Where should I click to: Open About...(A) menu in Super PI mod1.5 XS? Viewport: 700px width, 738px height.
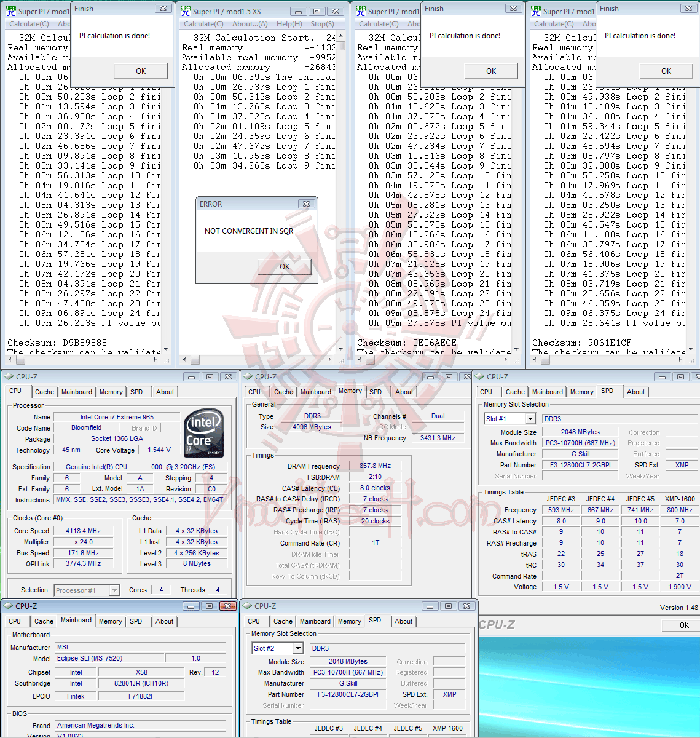[250, 24]
